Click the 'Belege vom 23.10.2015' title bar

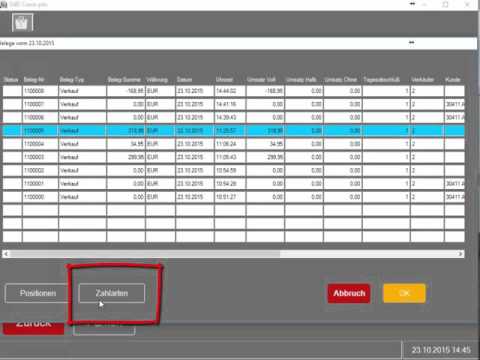[x=238, y=43]
